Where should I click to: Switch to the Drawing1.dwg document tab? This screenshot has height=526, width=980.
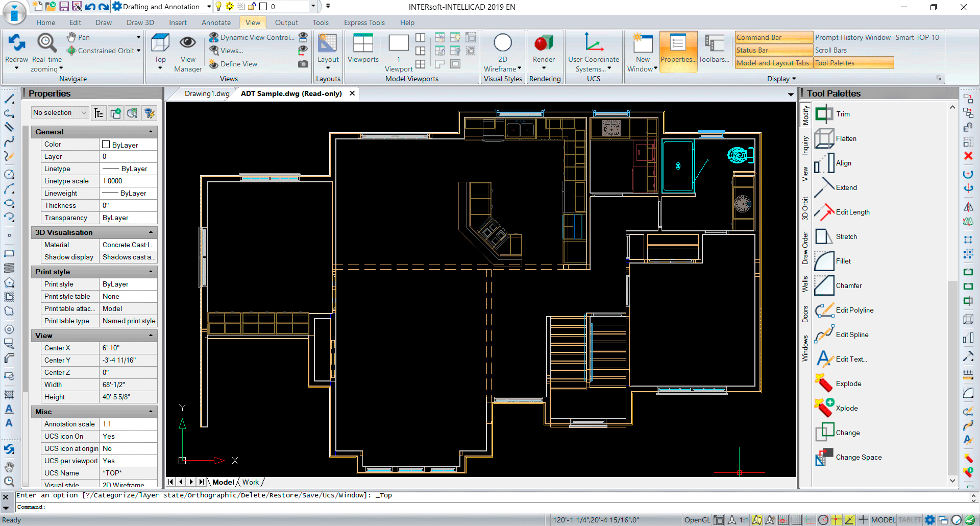click(207, 93)
